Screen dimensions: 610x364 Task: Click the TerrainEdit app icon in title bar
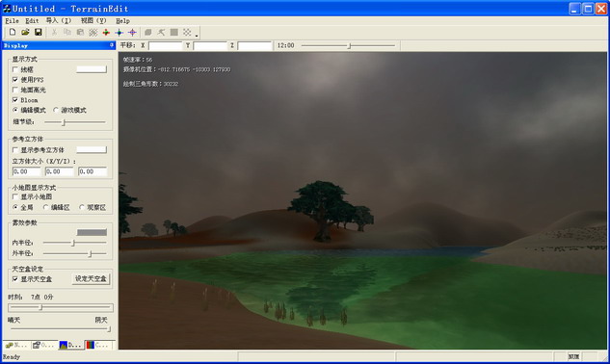(7, 8)
